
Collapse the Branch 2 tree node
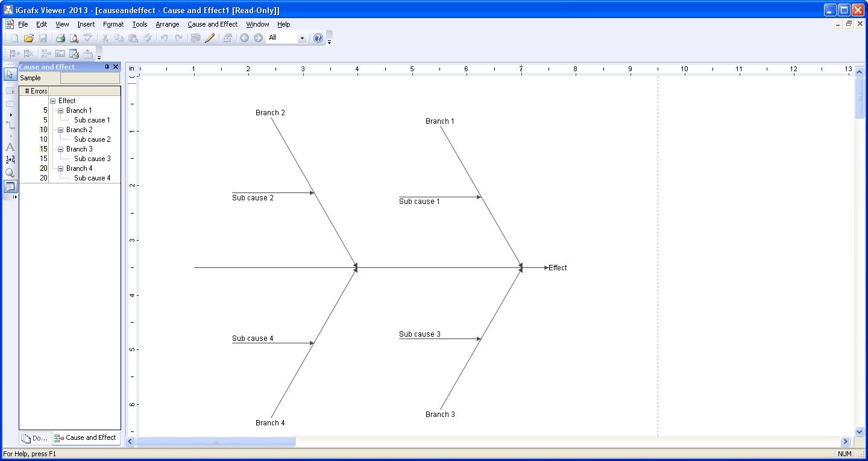click(60, 130)
